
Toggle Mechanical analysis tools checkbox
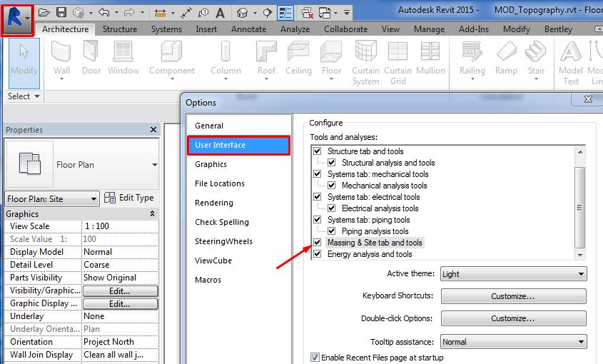[332, 185]
